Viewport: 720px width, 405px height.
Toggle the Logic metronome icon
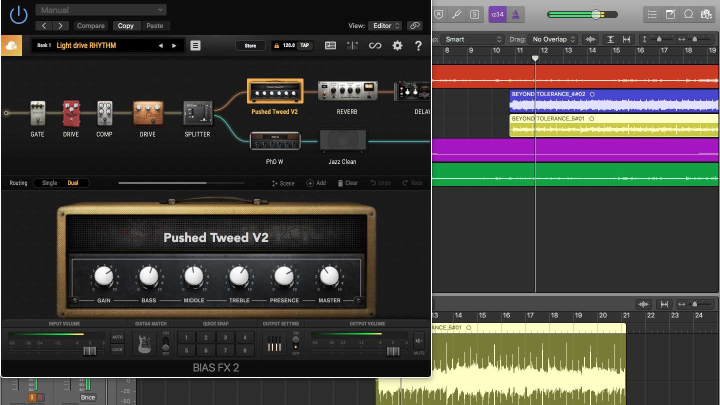point(515,14)
